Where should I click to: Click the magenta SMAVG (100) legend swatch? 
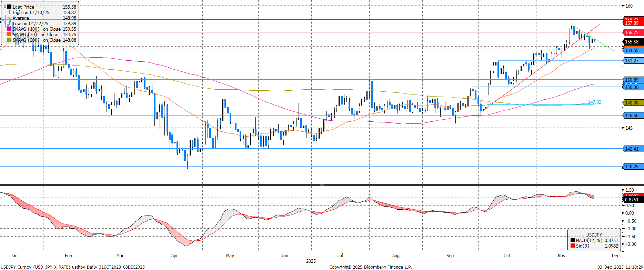click(9, 29)
